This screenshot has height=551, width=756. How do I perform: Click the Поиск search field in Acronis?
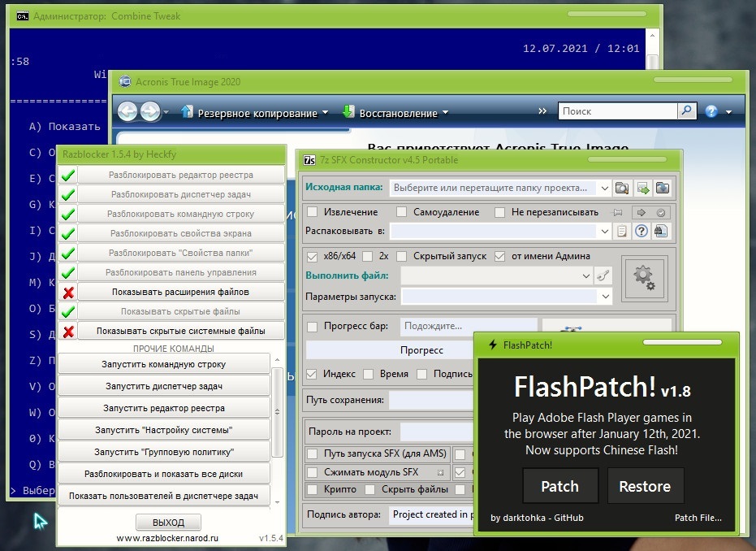click(618, 111)
